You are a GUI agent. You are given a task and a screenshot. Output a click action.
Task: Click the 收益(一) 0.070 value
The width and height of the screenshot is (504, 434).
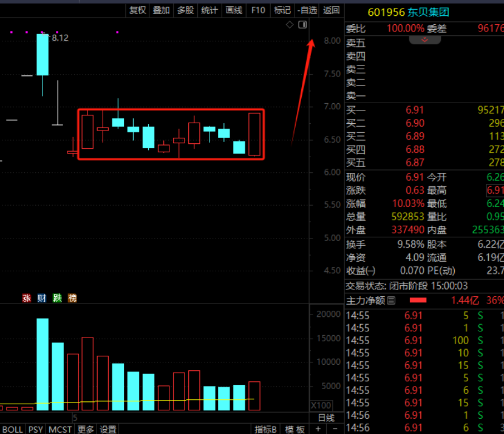pos(412,271)
